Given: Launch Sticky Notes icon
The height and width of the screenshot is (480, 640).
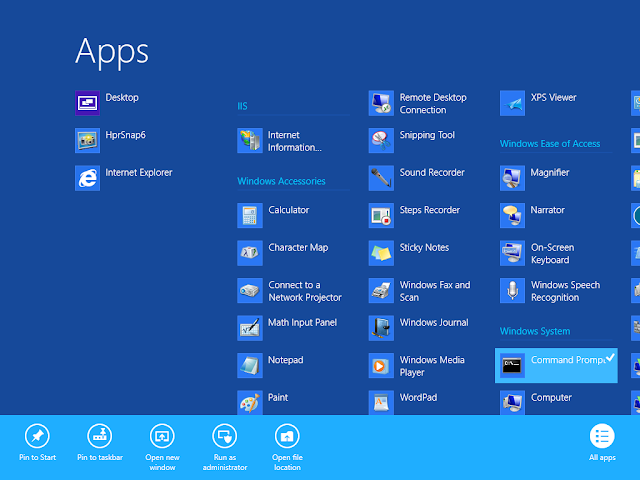Looking at the screenshot, I should click(x=381, y=253).
